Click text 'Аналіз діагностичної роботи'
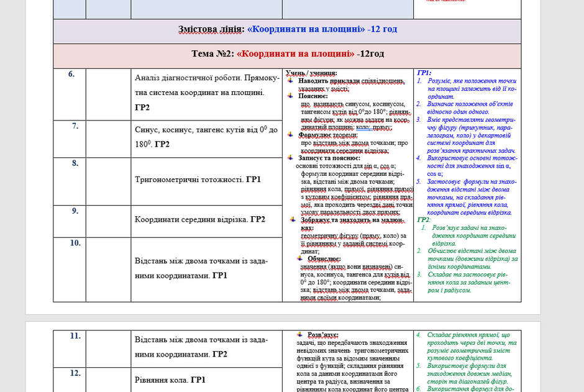The height and width of the screenshot is (392, 584). (x=188, y=78)
